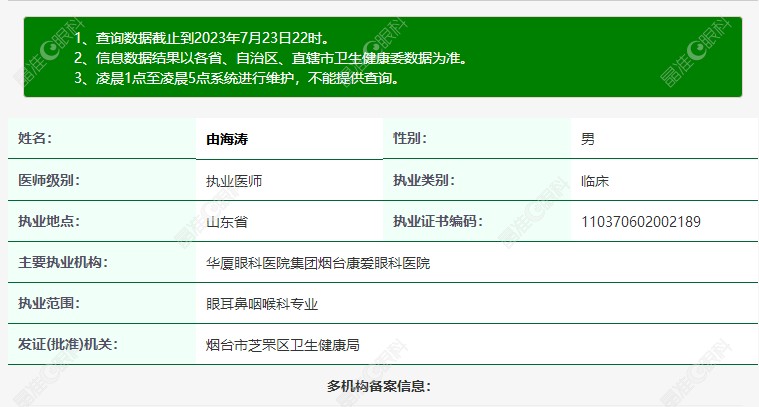Select the practice category value '临床'

click(595, 181)
